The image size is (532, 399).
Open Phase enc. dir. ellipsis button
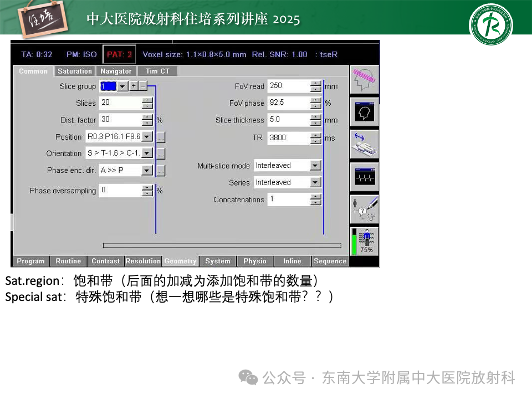coord(161,171)
